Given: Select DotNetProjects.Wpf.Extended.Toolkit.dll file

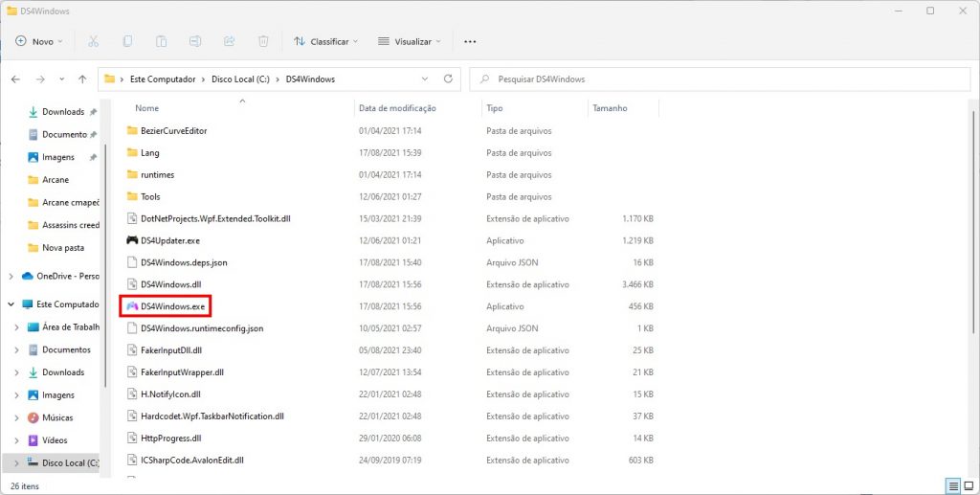Looking at the screenshot, I should coord(215,218).
